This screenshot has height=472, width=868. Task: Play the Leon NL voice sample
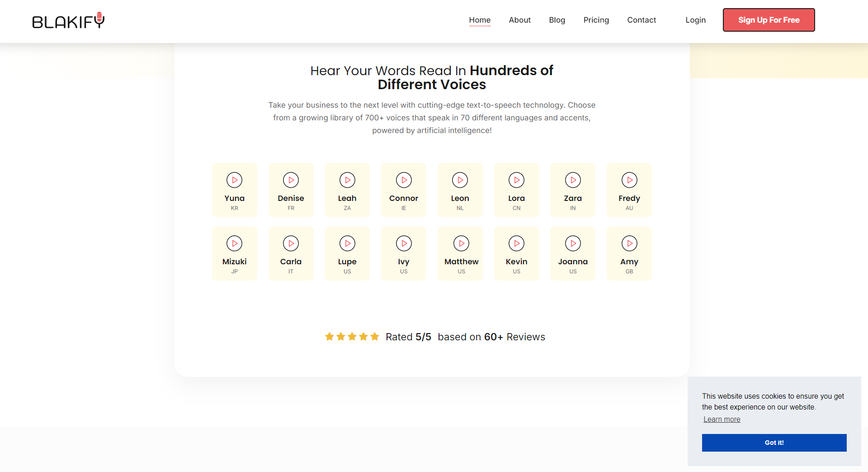(460, 180)
